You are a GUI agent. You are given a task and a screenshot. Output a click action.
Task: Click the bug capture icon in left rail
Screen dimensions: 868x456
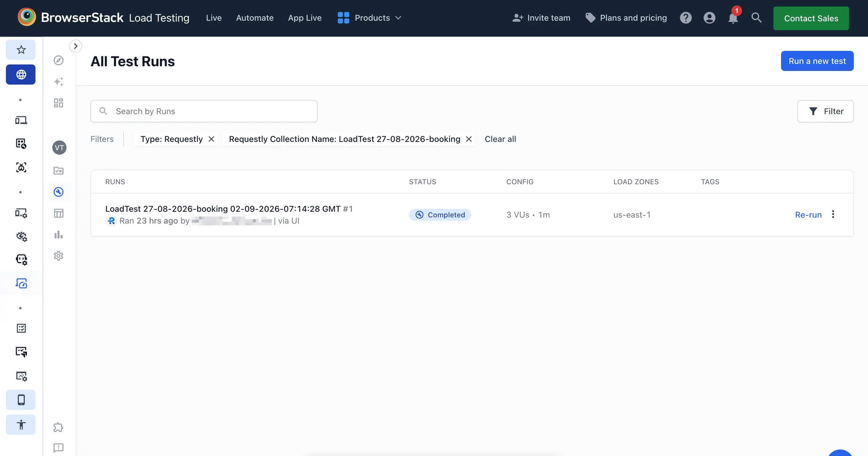(21, 167)
